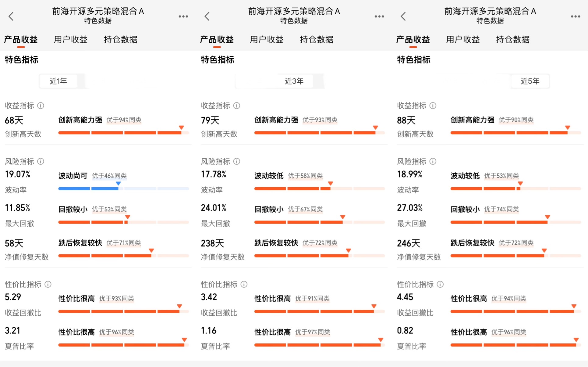Tap 优于97%同类 Sharpe ratio label

(x=313, y=332)
